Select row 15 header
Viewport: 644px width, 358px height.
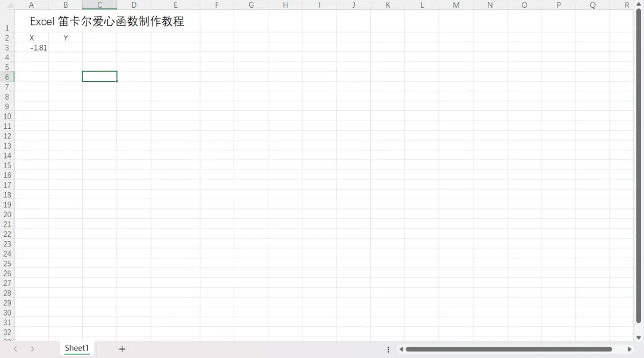pos(7,166)
